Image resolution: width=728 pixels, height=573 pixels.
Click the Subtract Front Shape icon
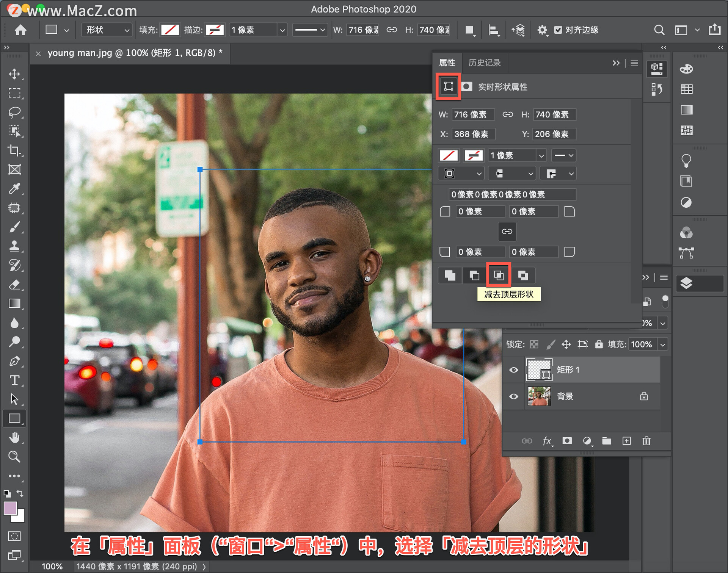(498, 276)
